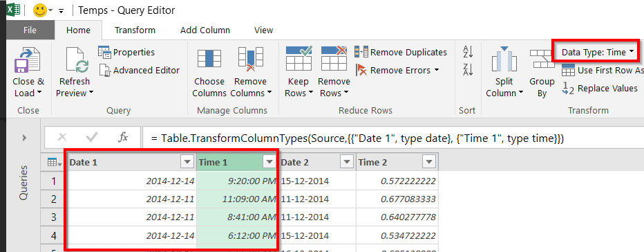Click Date 2 cell in row 1
This screenshot has width=644, height=252.
coord(316,181)
